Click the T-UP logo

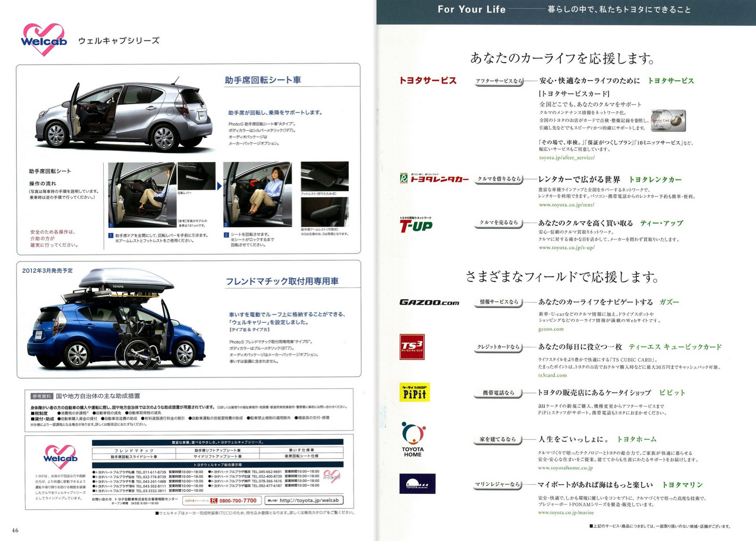click(416, 225)
